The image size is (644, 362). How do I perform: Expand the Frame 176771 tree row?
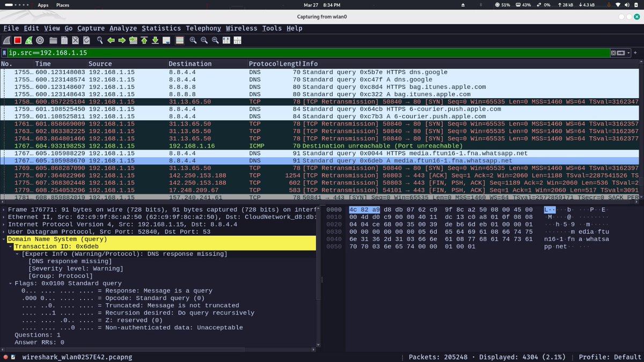pyautogui.click(x=4, y=209)
